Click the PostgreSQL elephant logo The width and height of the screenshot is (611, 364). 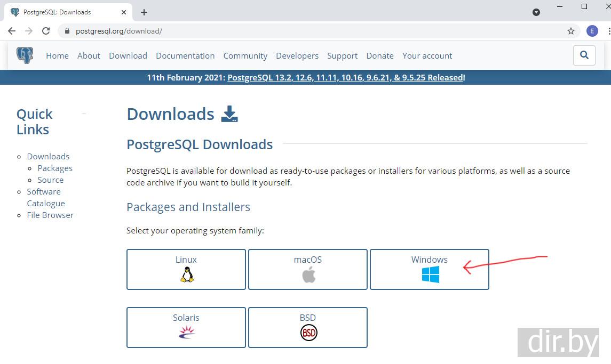click(25, 55)
